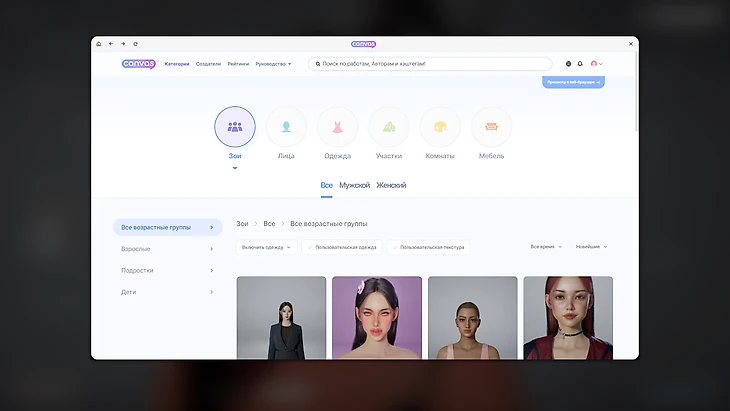Expand the Руководство menu in navbar
Image resolution: width=730 pixels, height=411 pixels.
(273, 64)
